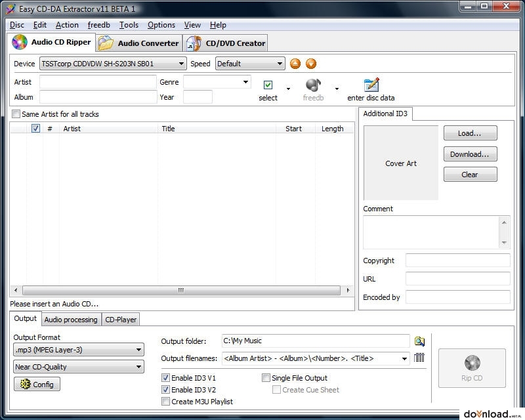Open the Help menu

tap(218, 25)
